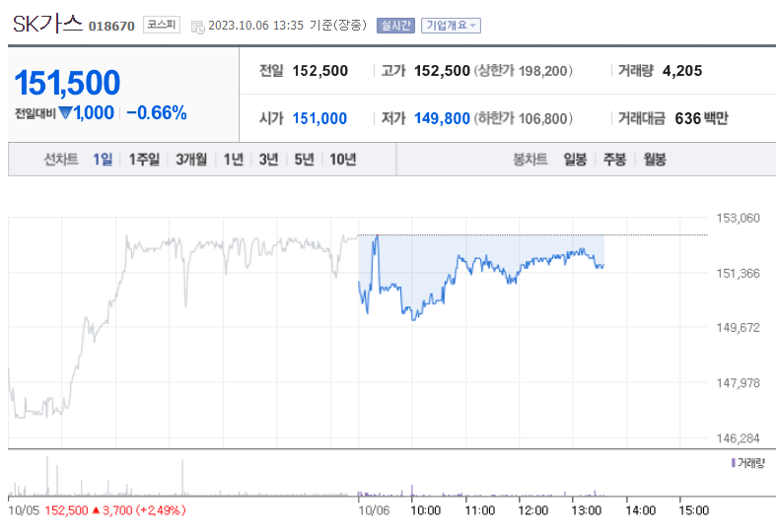Click the 151,366 y-axis label

pos(738,274)
